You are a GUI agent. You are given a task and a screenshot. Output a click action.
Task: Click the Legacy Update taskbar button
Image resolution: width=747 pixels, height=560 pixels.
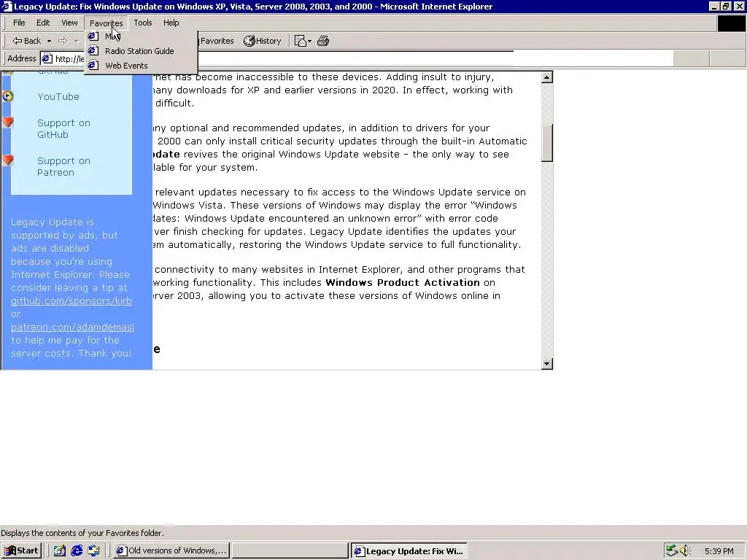point(409,551)
